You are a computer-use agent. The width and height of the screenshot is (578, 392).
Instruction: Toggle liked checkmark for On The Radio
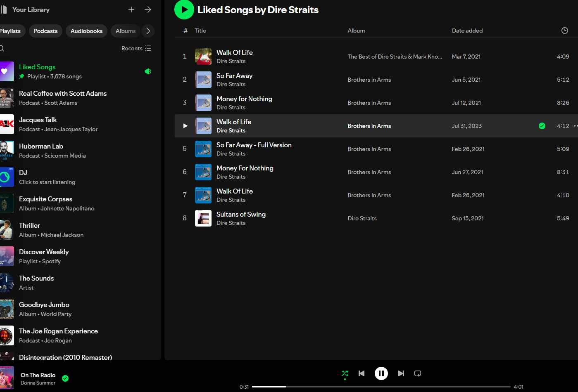tap(65, 378)
